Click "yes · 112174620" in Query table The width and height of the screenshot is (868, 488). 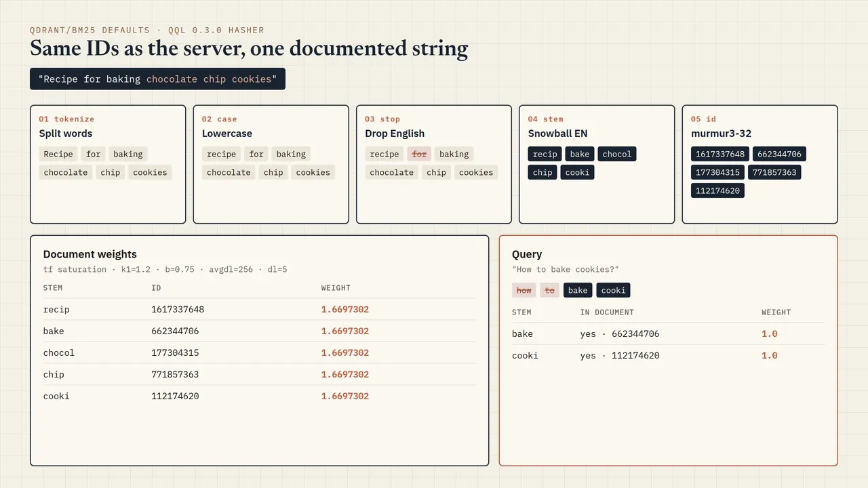pos(620,355)
